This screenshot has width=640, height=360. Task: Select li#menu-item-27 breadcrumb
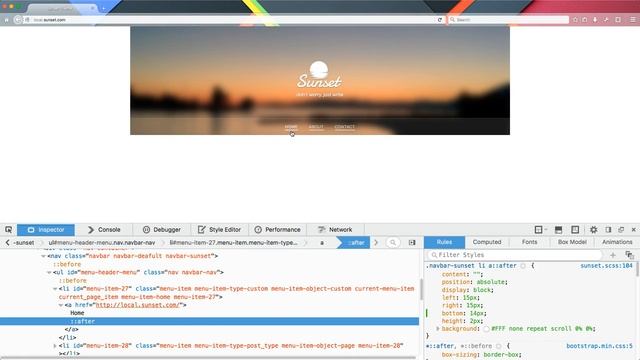[233, 242]
